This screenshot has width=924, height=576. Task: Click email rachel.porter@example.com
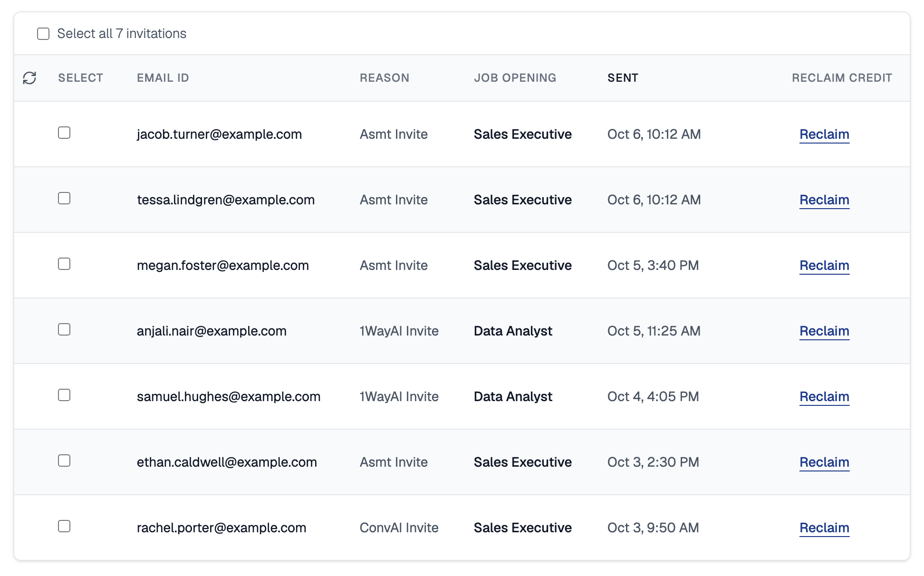click(x=221, y=528)
